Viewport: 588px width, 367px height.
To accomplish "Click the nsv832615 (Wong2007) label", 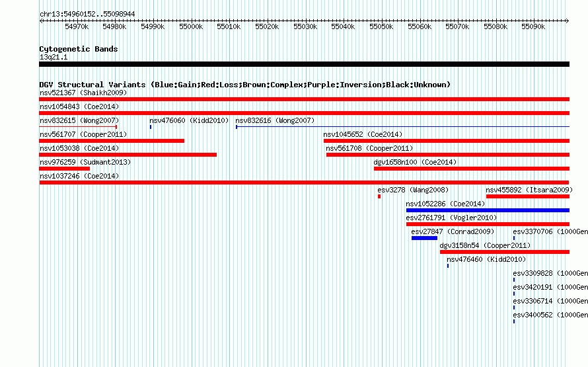I will pos(79,120).
